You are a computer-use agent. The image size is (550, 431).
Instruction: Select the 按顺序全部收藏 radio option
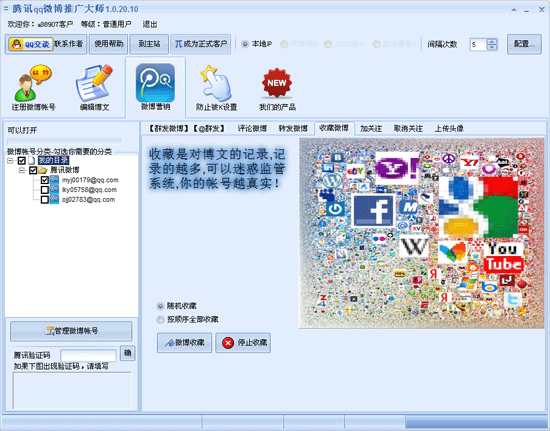[160, 319]
